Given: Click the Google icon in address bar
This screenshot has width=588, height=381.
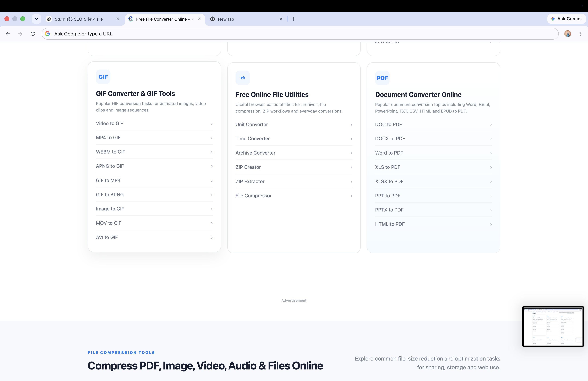Looking at the screenshot, I should coord(47,34).
